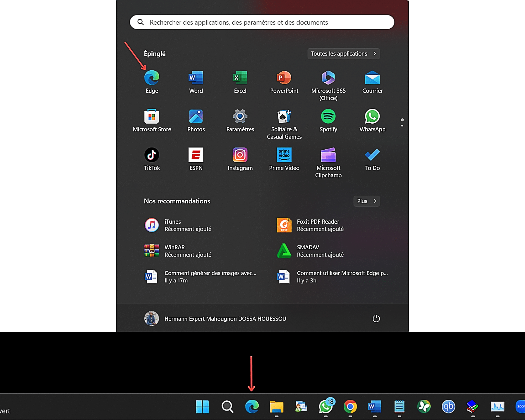525x420 pixels.
Task: Open Edge from the pinned apps
Action: pos(152,82)
